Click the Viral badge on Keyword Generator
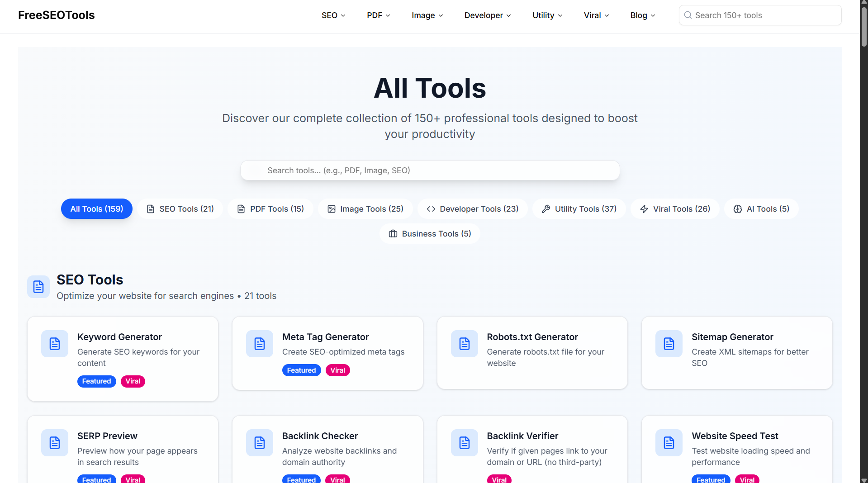Screen dimensions: 868x483 [133, 381]
